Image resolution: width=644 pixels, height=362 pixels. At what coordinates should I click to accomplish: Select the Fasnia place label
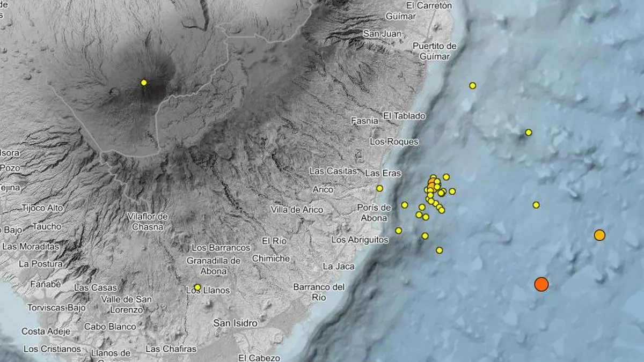365,121
